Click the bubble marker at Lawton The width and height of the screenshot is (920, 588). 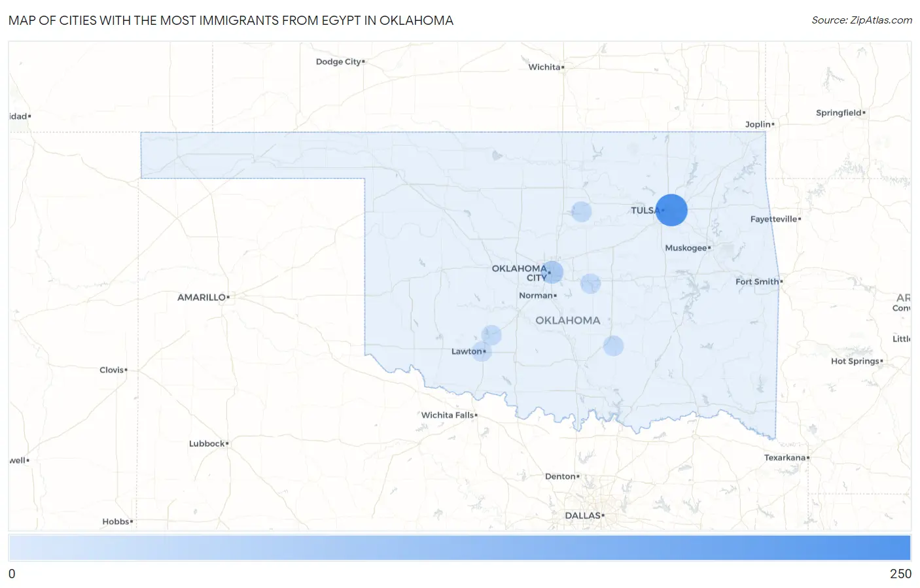482,351
